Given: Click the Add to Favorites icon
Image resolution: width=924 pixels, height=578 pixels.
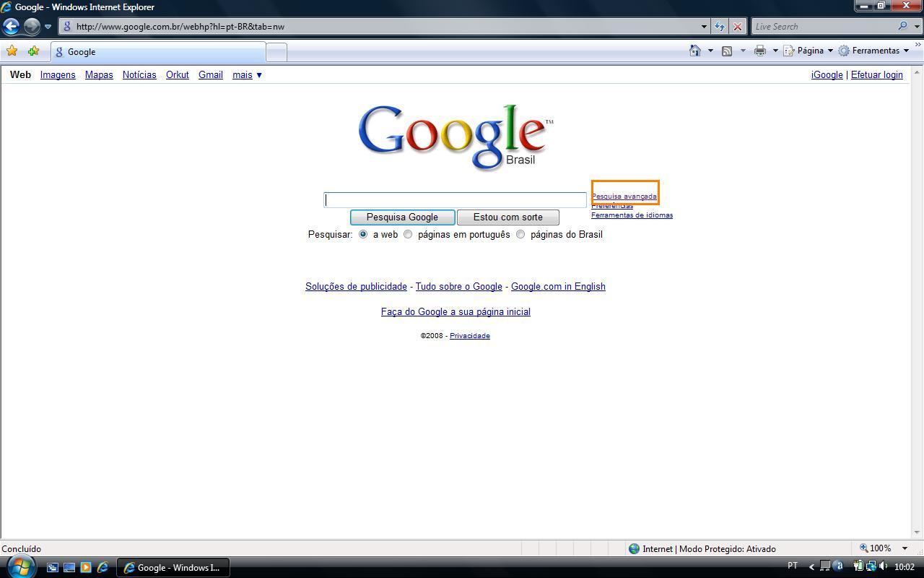Looking at the screenshot, I should click(33, 51).
